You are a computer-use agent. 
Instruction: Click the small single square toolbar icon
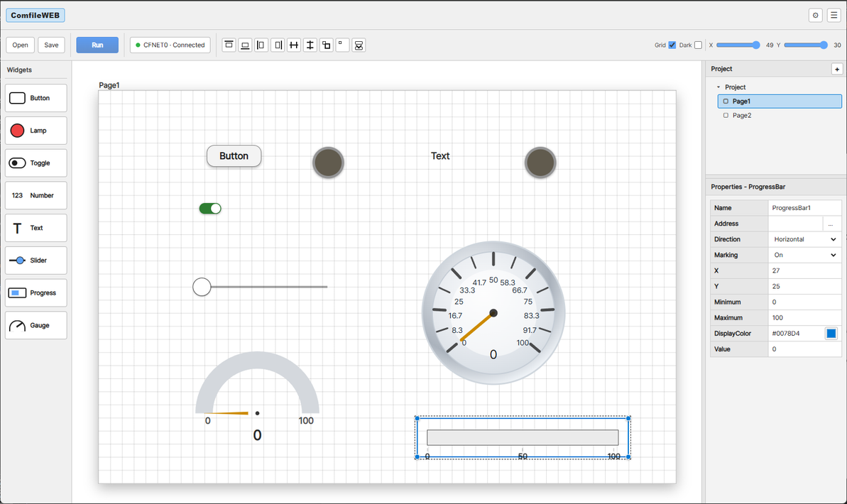tap(342, 45)
